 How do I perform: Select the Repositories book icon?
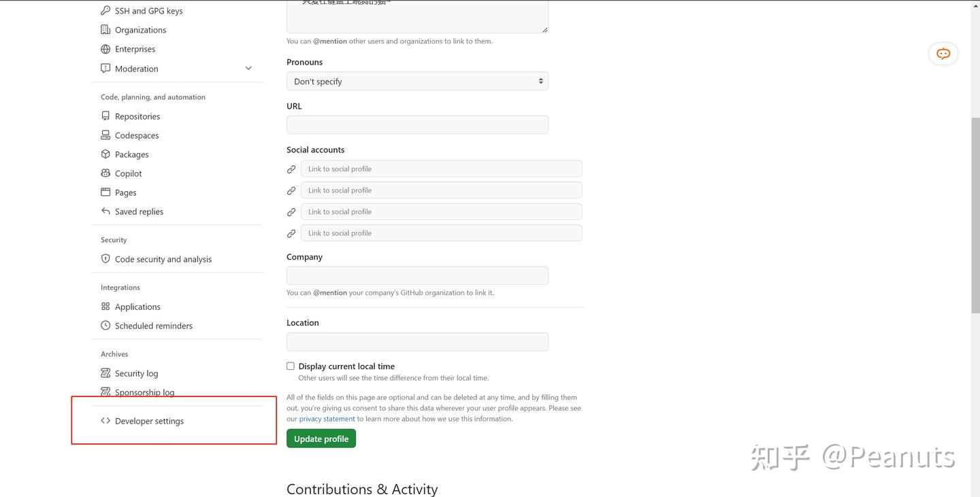click(x=105, y=116)
